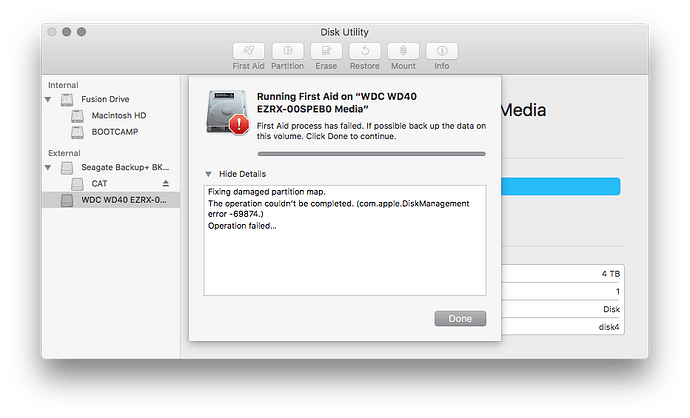Click the WDC WD40 drive icon in sidebar

67,200
